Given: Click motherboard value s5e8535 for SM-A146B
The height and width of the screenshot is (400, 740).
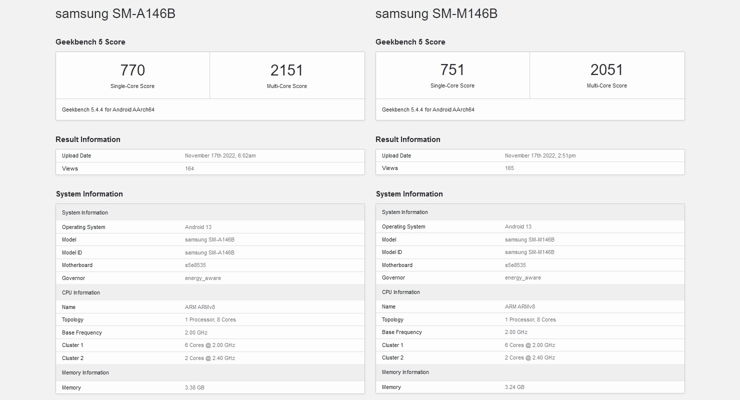Looking at the screenshot, I should pos(195,265).
